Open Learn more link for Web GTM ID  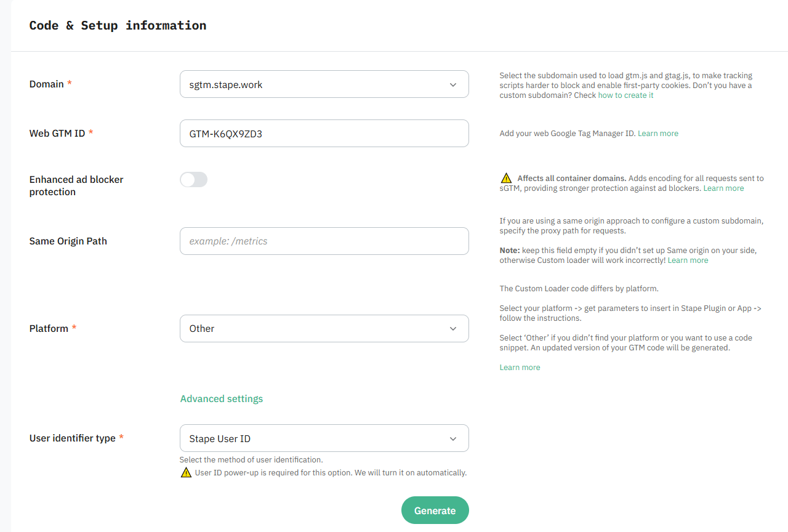click(658, 134)
